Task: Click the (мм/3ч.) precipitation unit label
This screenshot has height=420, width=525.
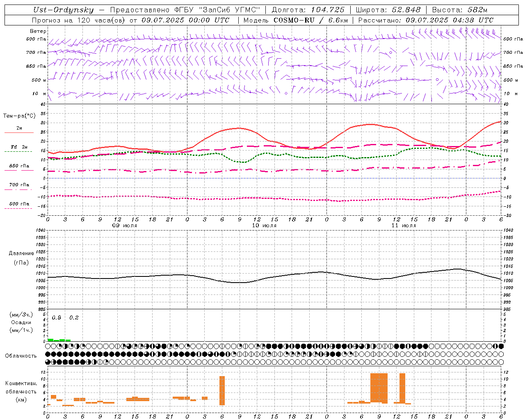Action: click(x=21, y=315)
